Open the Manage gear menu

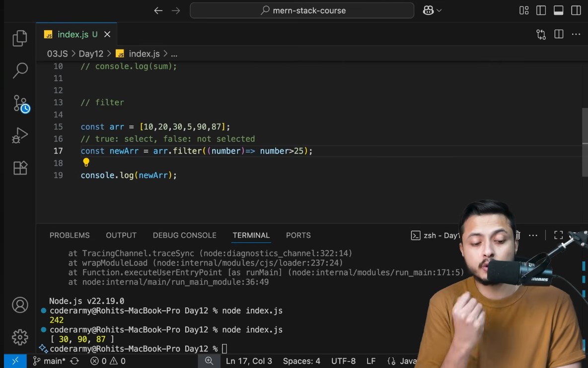(20, 337)
